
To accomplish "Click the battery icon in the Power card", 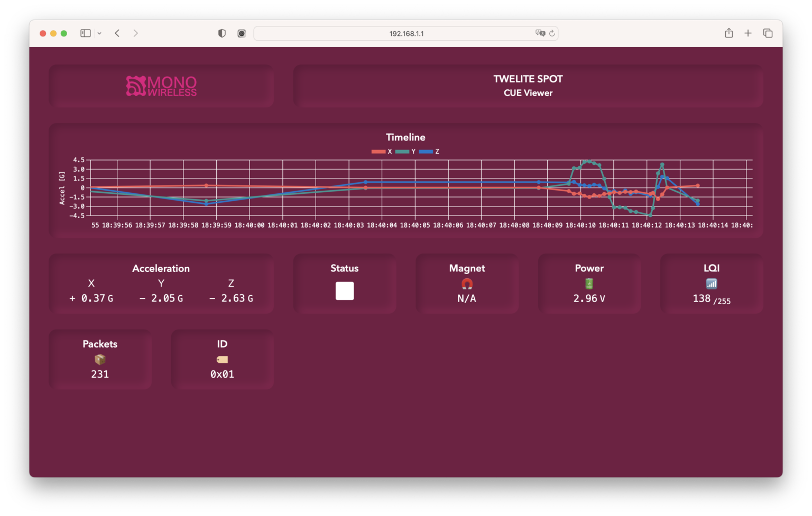I will click(x=589, y=284).
